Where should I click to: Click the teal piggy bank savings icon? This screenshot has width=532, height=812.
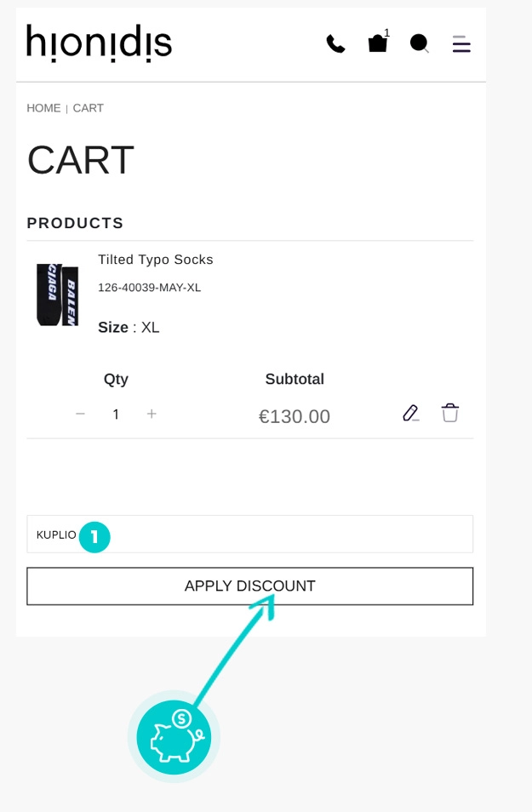coord(174,737)
